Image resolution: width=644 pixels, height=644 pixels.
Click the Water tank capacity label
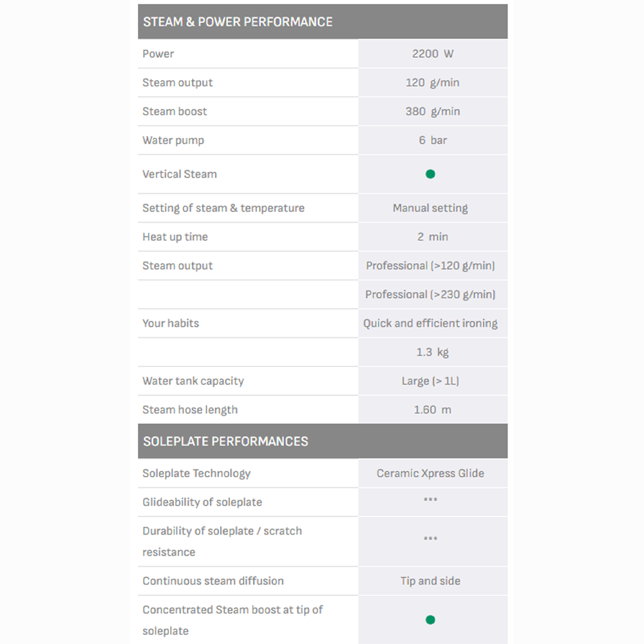pos(193,381)
